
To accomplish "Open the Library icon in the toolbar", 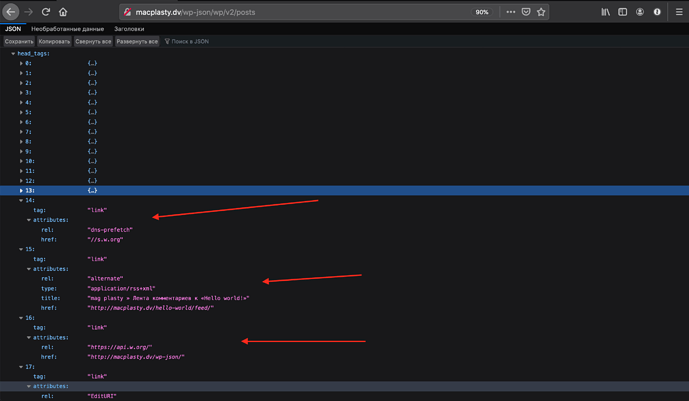I will coord(606,12).
